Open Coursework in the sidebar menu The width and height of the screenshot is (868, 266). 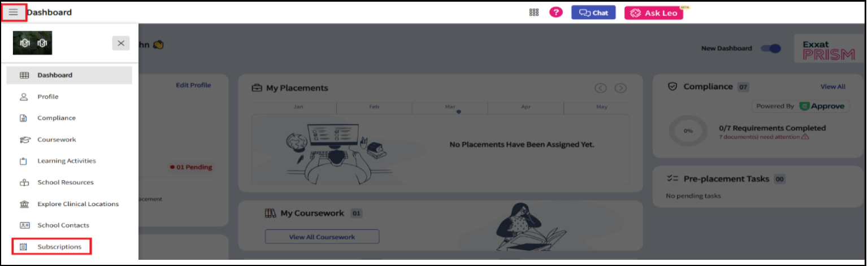click(x=57, y=139)
